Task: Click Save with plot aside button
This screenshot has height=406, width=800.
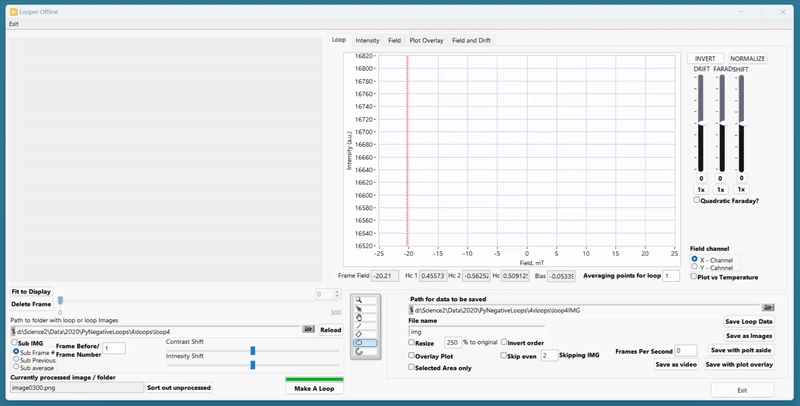Action: click(741, 350)
